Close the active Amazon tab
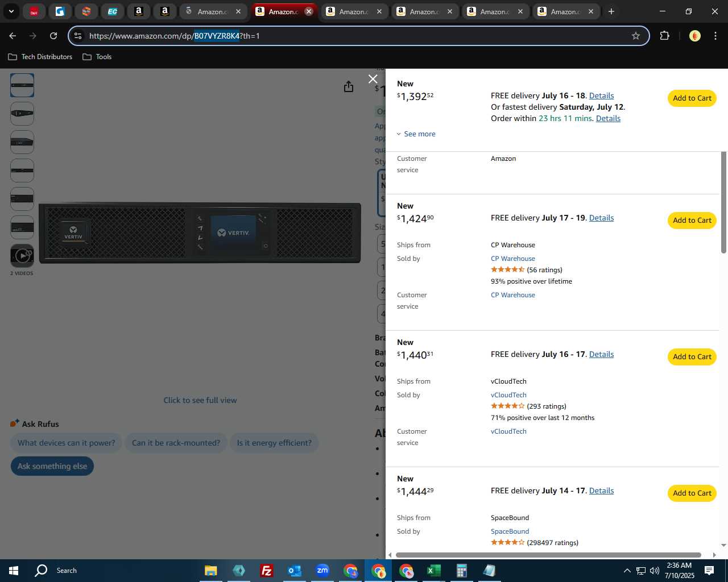728x582 pixels. [309, 11]
